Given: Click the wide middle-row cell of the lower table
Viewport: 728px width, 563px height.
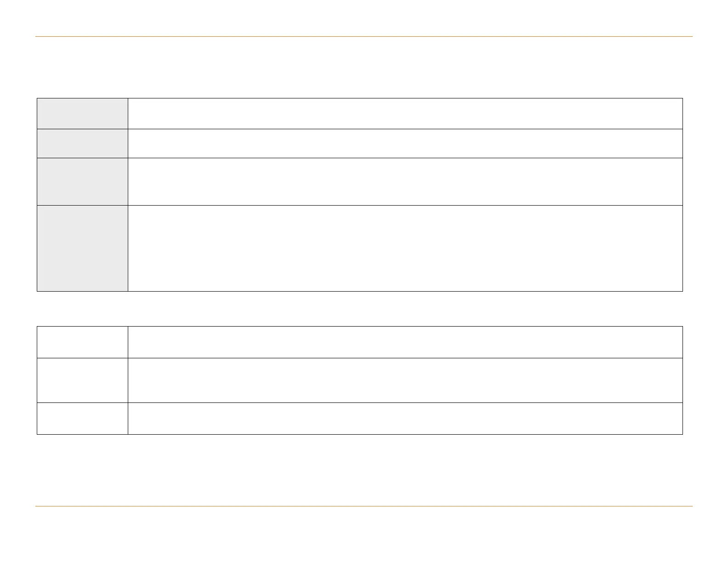Looking at the screenshot, I should 405,380.
